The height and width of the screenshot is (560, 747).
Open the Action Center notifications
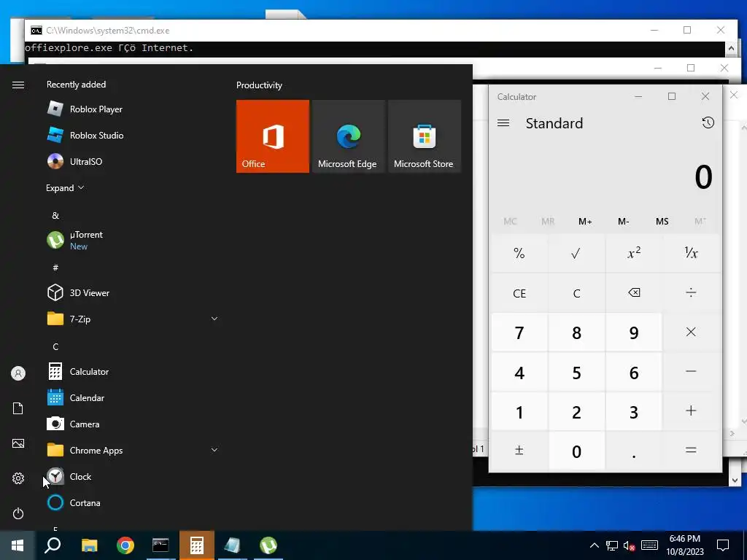click(723, 545)
